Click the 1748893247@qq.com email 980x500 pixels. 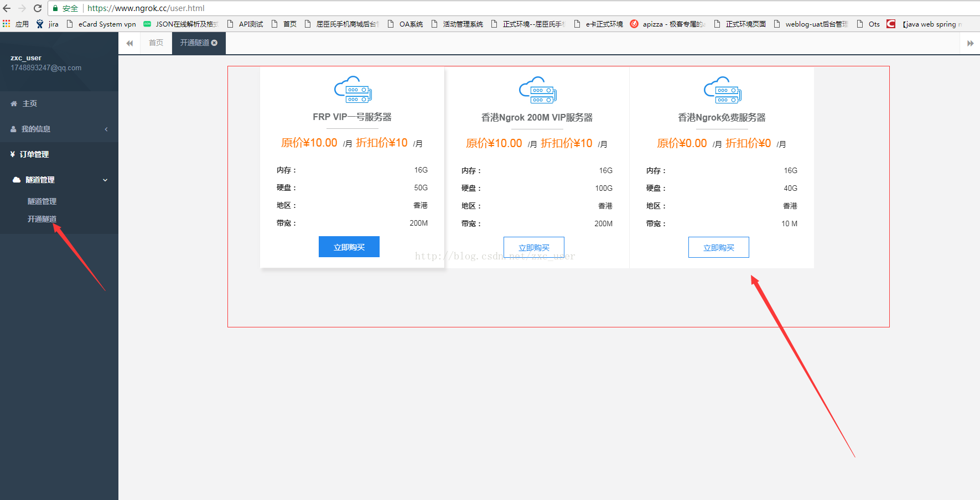click(x=46, y=67)
